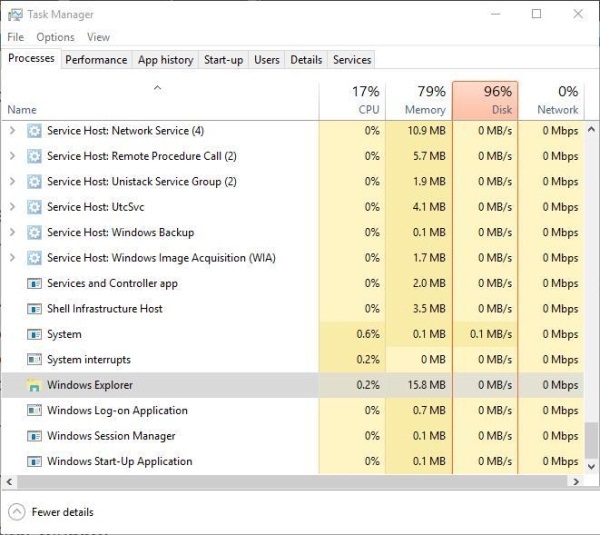
Task: Expand Service Host: Windows Image Acquisition row
Action: [x=12, y=258]
